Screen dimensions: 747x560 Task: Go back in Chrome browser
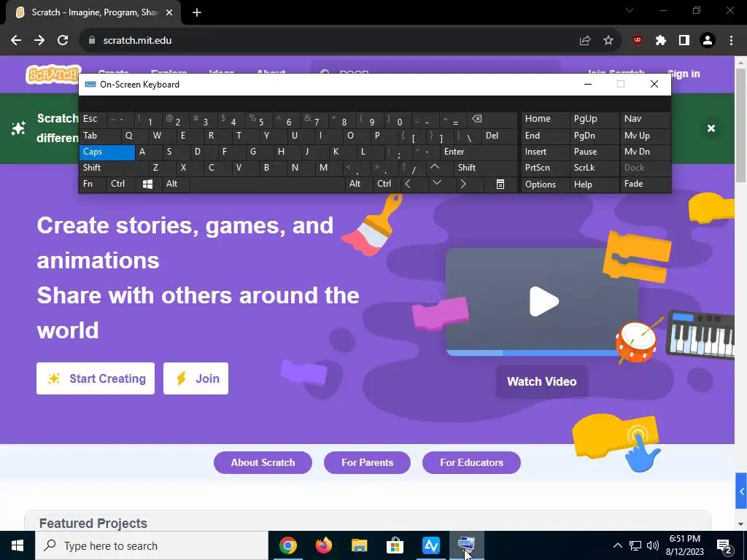(x=16, y=41)
